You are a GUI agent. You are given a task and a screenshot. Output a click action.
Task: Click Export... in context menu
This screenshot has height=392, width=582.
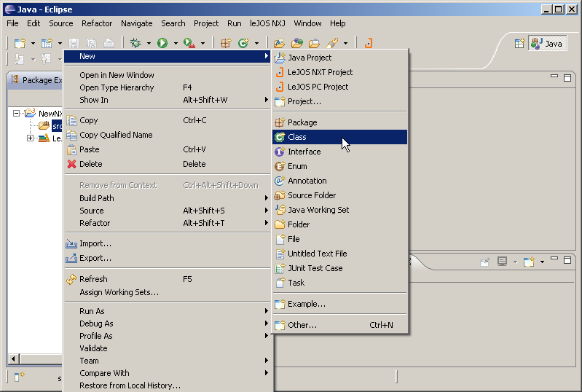pos(167,258)
